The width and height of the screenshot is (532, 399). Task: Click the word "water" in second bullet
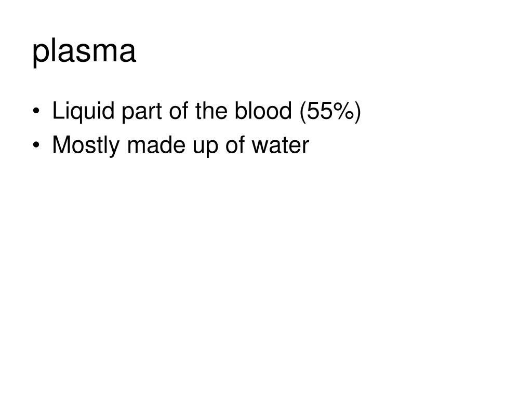[x=280, y=145]
